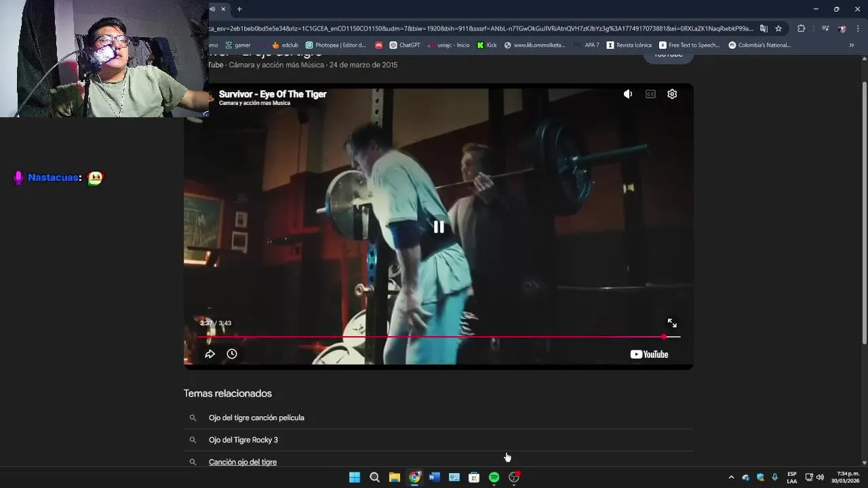This screenshot has height=488, width=868.
Task: Open the volume control in system tray
Action: point(821,477)
